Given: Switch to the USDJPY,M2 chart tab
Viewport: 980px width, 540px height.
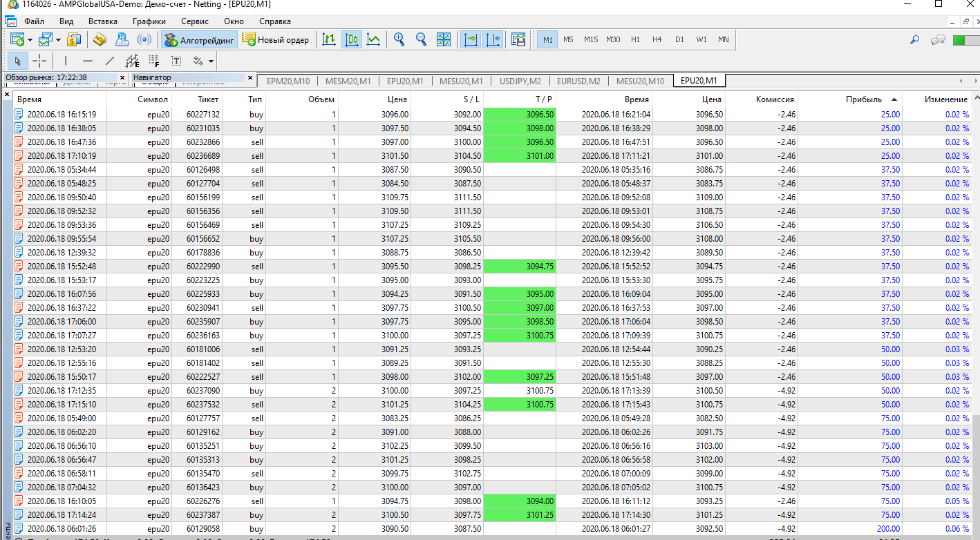Looking at the screenshot, I should click(x=520, y=81).
